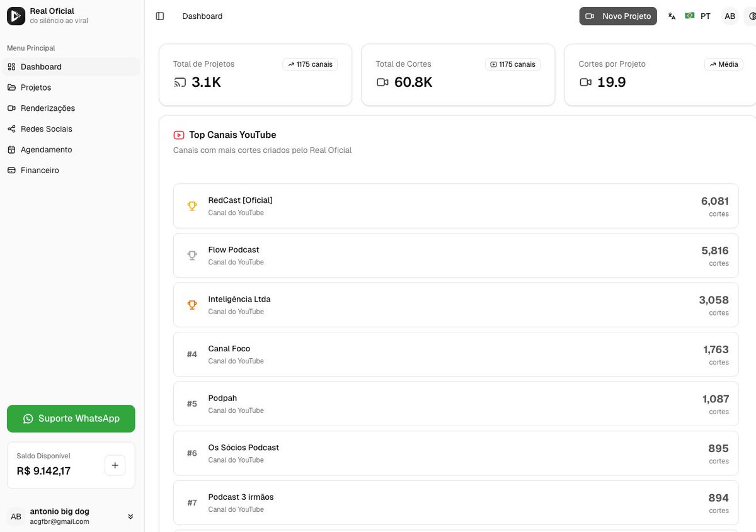Click the Novo Projeto button
The height and width of the screenshot is (532, 756).
tap(618, 16)
